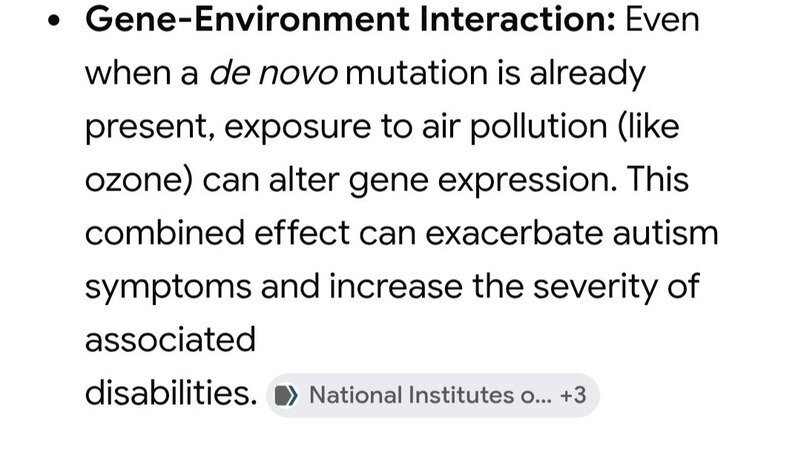Image resolution: width=800 pixels, height=450 pixels.
Task: Click the italic 'de novo' term
Action: [x=273, y=73]
